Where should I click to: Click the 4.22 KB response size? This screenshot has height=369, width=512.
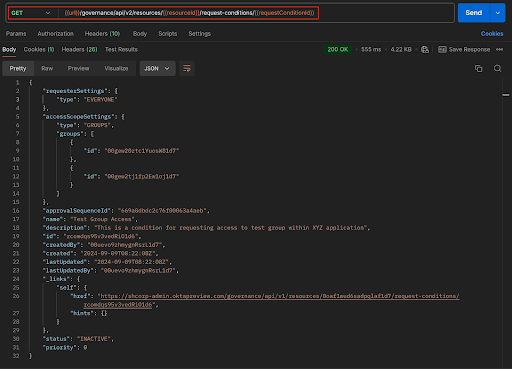(x=401, y=50)
